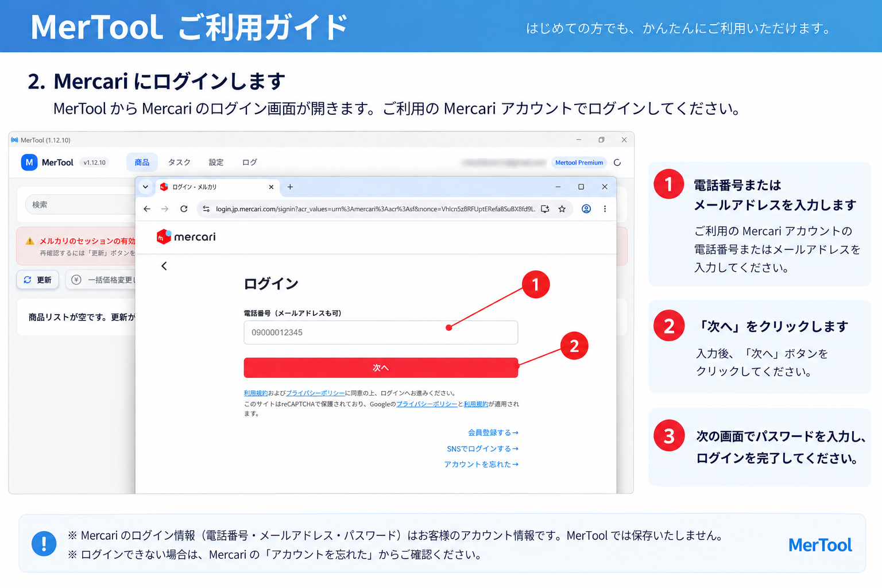The image size is (882, 588).
Task: Click the browser reload icon
Action: [x=184, y=209]
